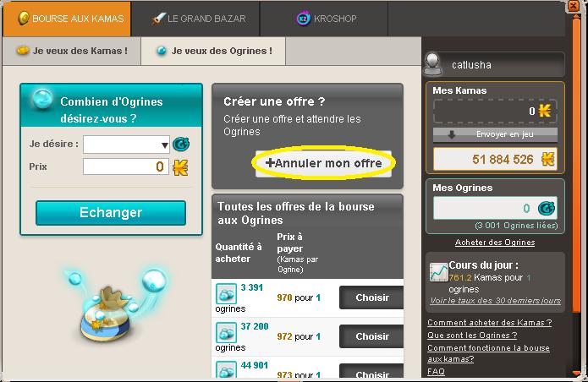This screenshot has height=382, width=588.
Task: Select the Je veux des Kamas tab
Action: pos(72,51)
